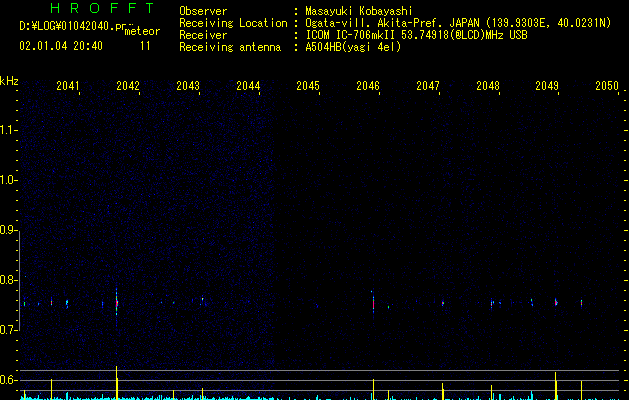Click the 2042 time marker
The image size is (629, 400).
coord(128,86)
